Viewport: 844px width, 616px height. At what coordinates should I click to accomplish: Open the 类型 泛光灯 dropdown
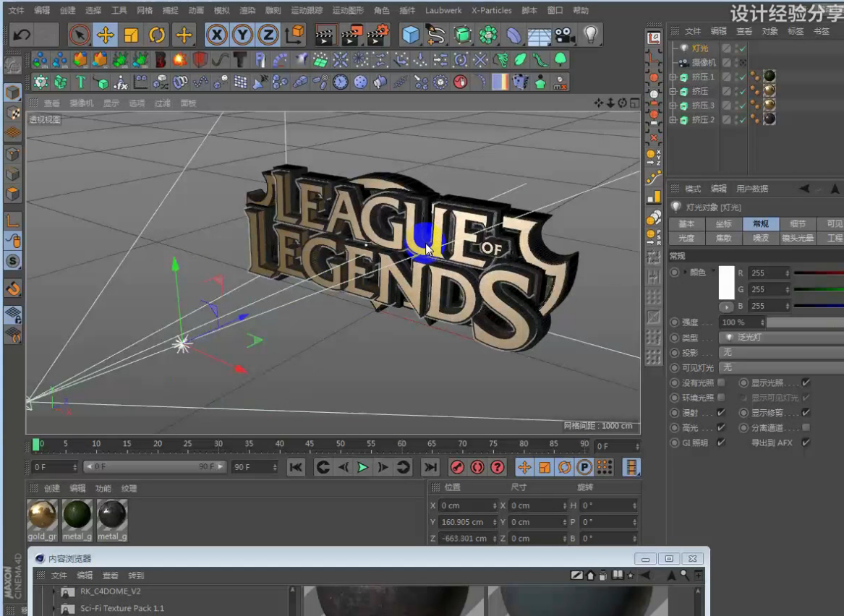[782, 338]
